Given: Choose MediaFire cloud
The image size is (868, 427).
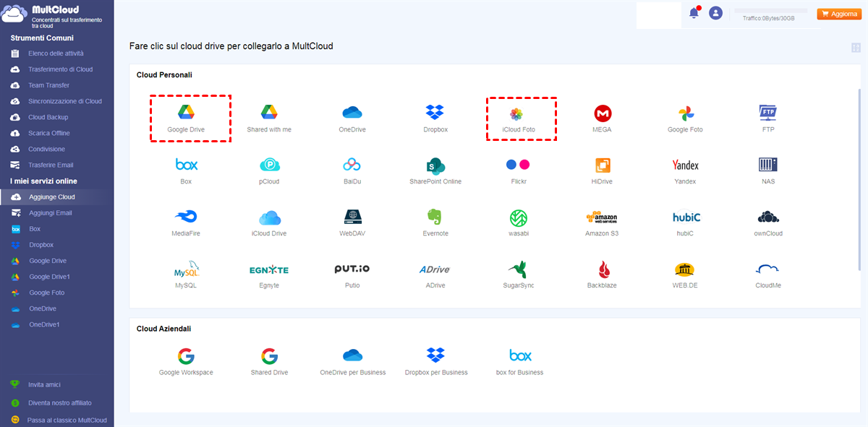Looking at the screenshot, I should pos(186,223).
